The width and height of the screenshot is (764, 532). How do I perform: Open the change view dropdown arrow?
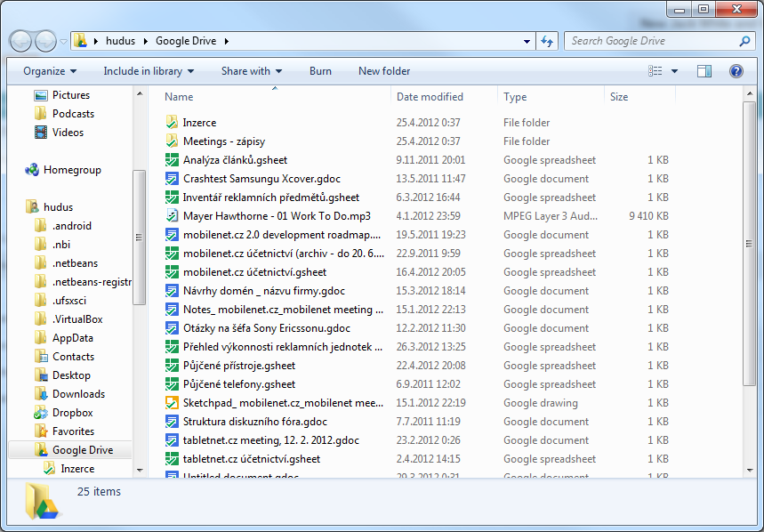click(x=673, y=71)
